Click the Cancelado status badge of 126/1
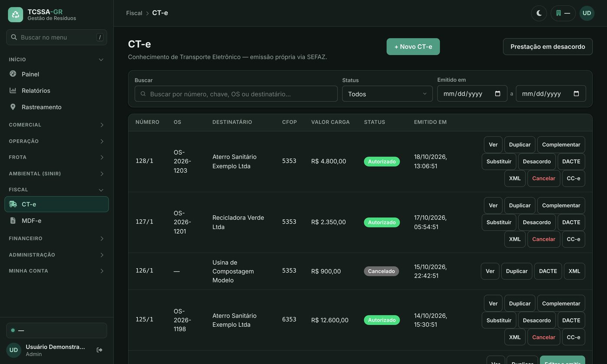This screenshot has width=607, height=364. click(382, 271)
